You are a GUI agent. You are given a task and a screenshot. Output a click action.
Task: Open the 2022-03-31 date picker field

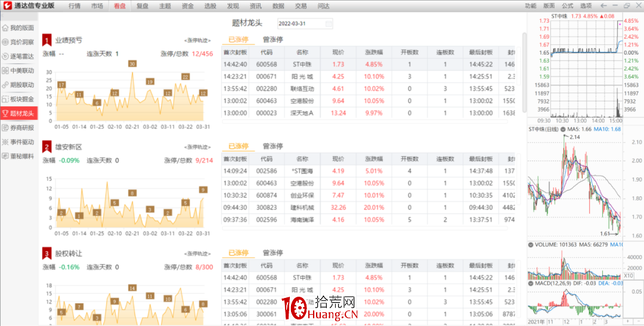pyautogui.click(x=305, y=24)
